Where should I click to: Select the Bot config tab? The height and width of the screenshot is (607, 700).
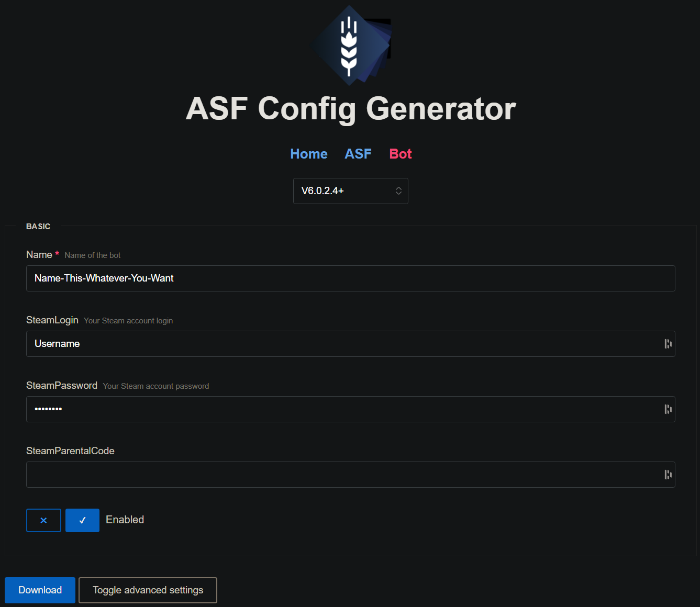[401, 154]
